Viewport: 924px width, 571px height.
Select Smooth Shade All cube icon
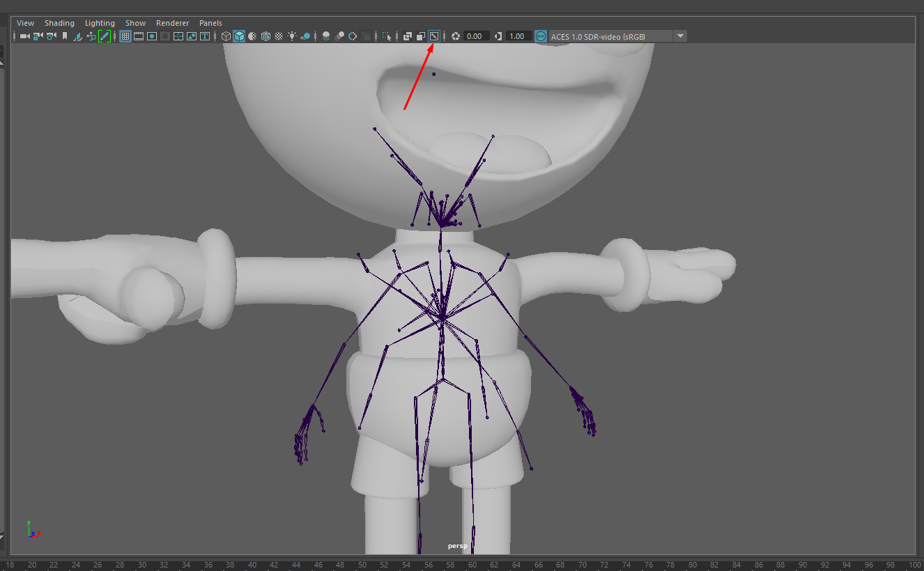tap(239, 36)
